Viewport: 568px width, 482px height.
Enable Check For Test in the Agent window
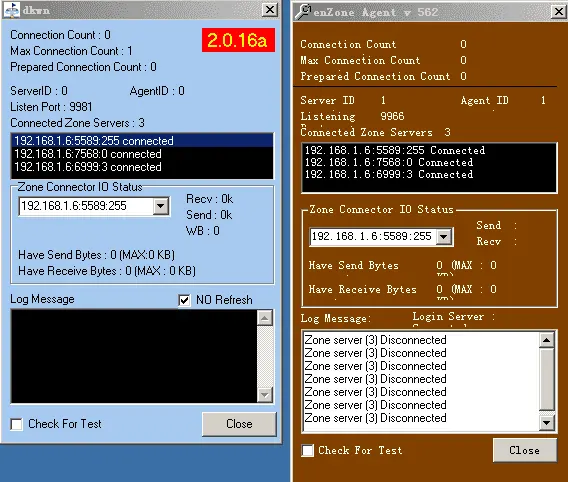tap(308, 450)
